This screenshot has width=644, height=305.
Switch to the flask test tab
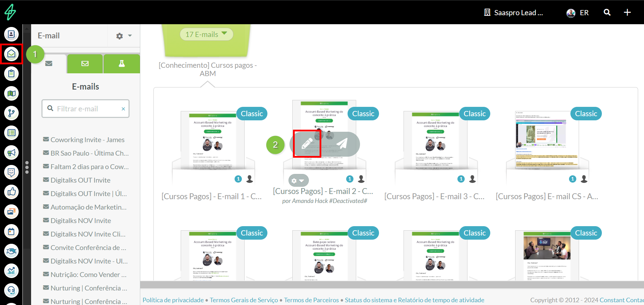tap(122, 64)
